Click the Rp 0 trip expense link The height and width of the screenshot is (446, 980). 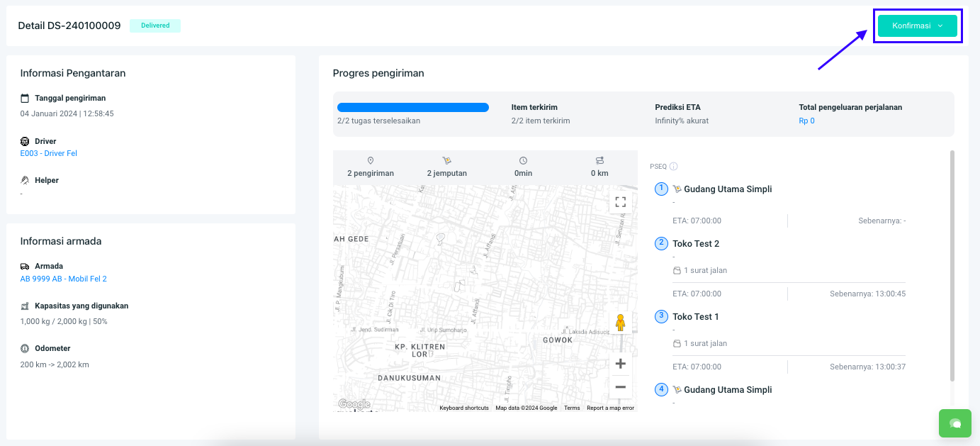point(806,121)
